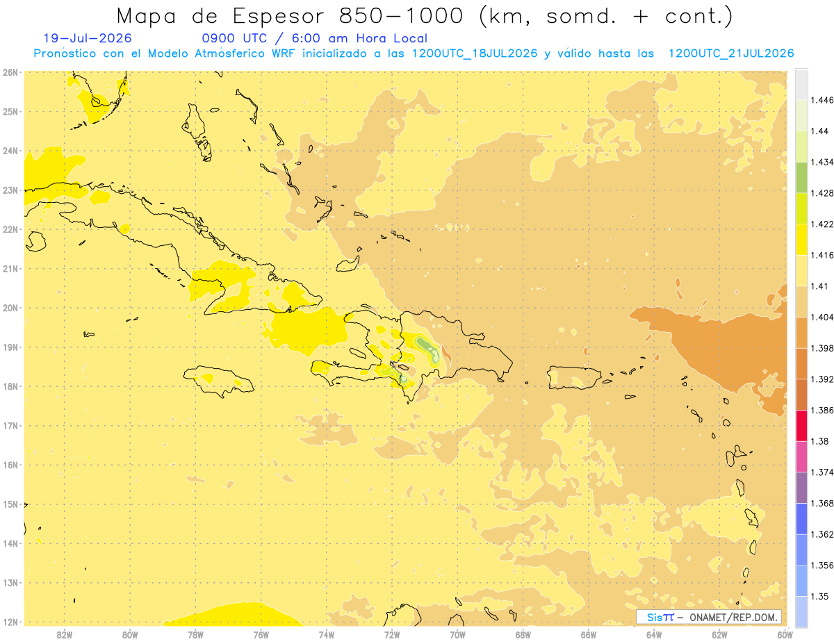The width and height of the screenshot is (834, 644).
Task: Click the latitude label 24N
Action: coord(10,150)
